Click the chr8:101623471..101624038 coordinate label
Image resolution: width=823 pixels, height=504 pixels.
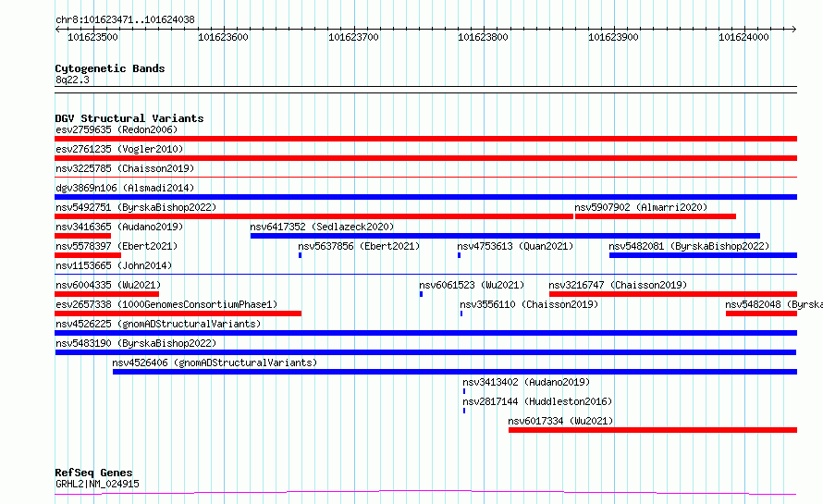coord(126,20)
